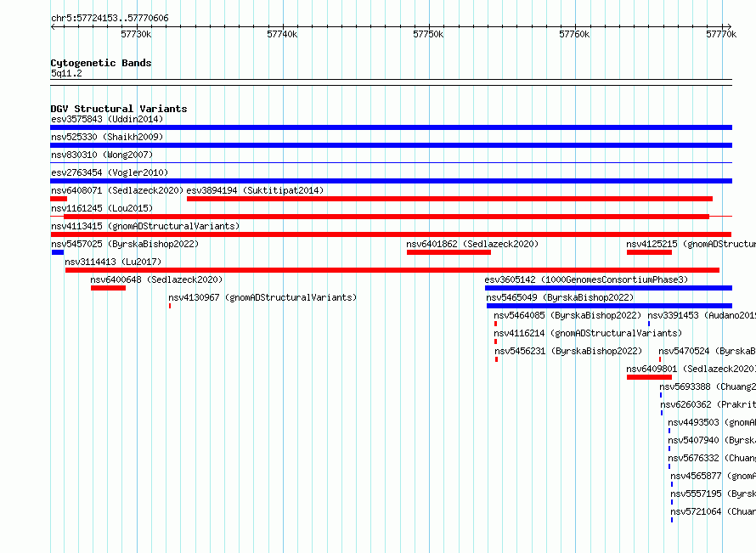Image resolution: width=756 pixels, height=553 pixels.
Task: Click the nsv4493503 small blue marker
Action: 669,431
